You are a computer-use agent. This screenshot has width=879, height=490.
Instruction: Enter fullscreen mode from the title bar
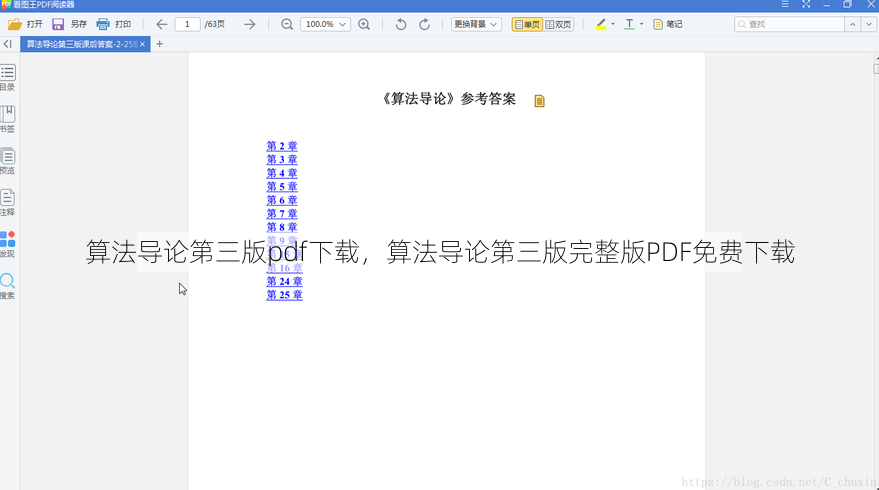click(806, 4)
